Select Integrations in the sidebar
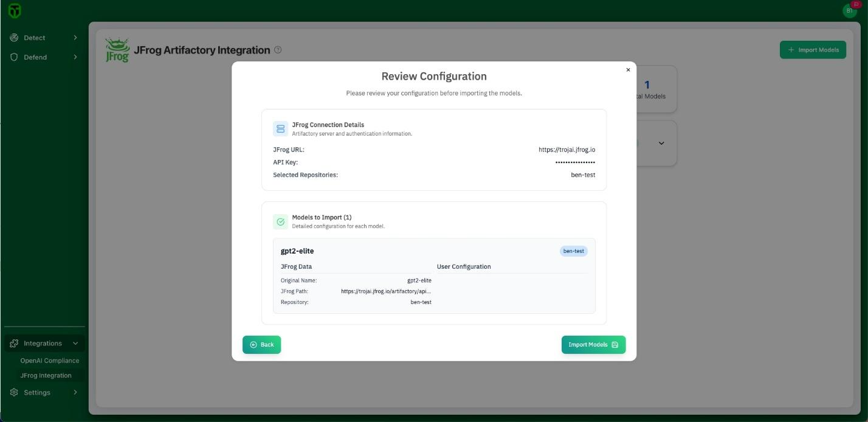This screenshot has width=868, height=422. (44, 344)
